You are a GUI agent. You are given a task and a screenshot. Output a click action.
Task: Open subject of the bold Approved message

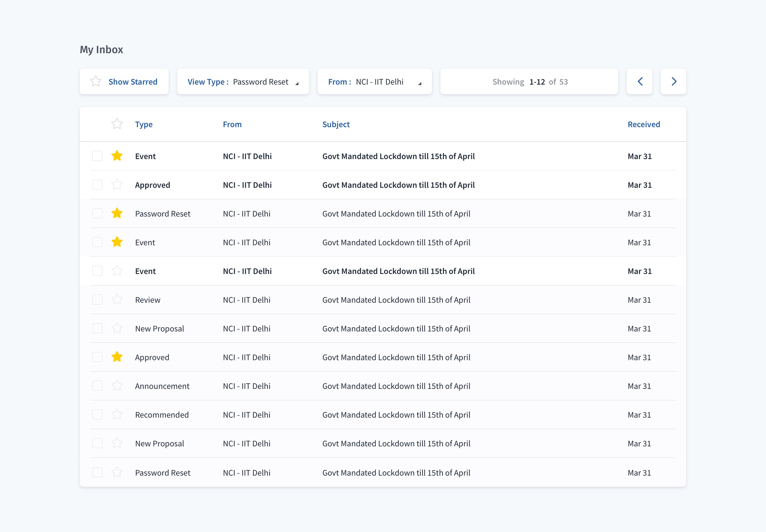point(399,185)
